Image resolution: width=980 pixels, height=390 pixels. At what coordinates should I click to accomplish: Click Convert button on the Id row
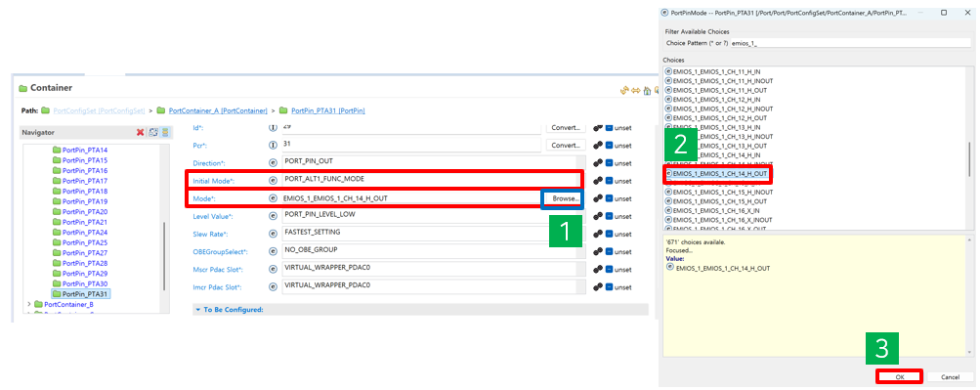click(x=565, y=127)
